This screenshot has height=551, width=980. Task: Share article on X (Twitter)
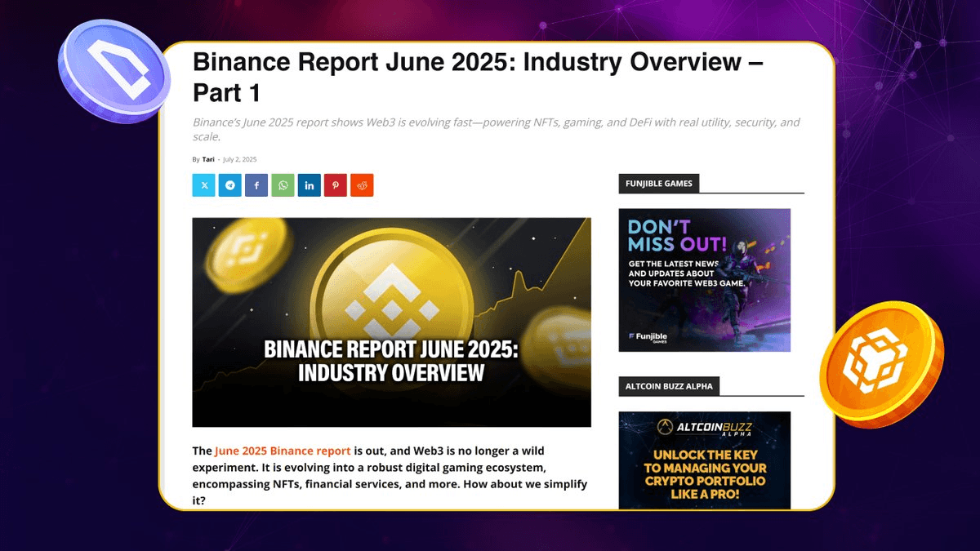(x=204, y=185)
